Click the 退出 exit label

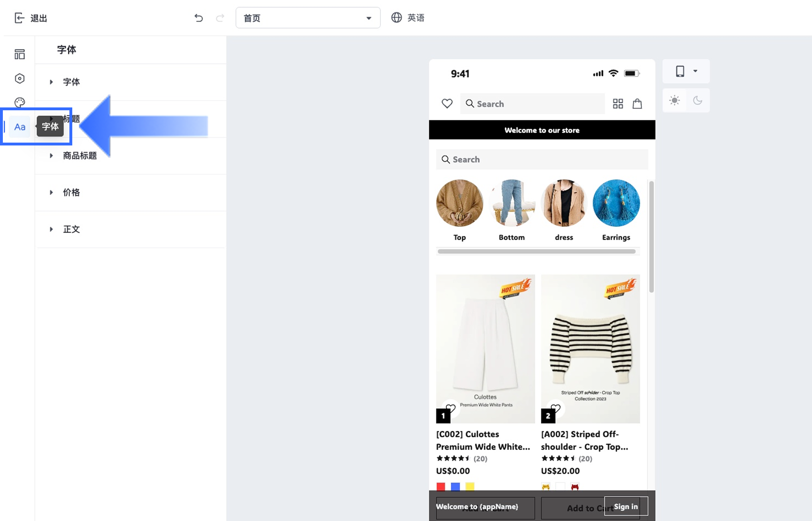click(x=39, y=18)
